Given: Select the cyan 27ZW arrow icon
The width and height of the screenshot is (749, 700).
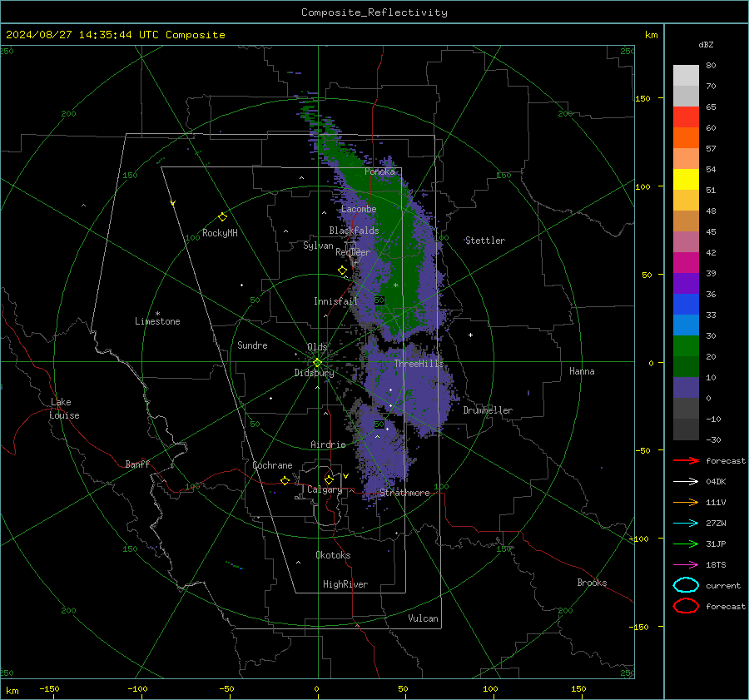Looking at the screenshot, I should [x=686, y=524].
